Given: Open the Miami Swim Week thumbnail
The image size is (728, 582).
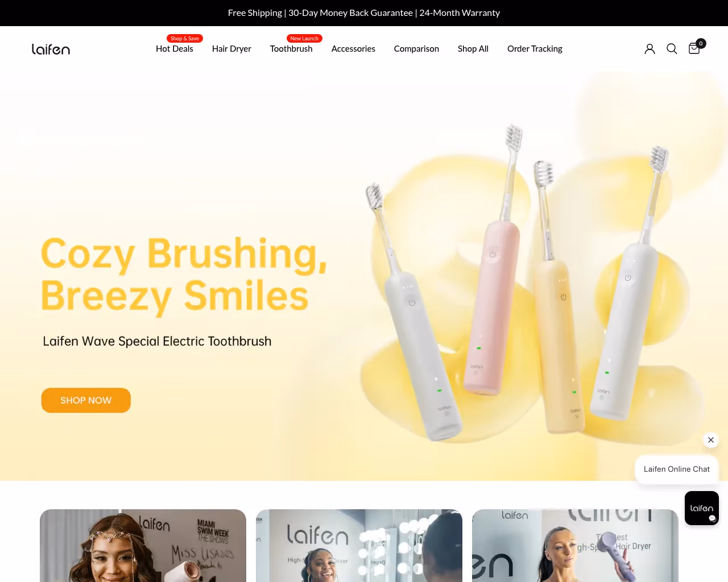Looking at the screenshot, I should [143, 546].
